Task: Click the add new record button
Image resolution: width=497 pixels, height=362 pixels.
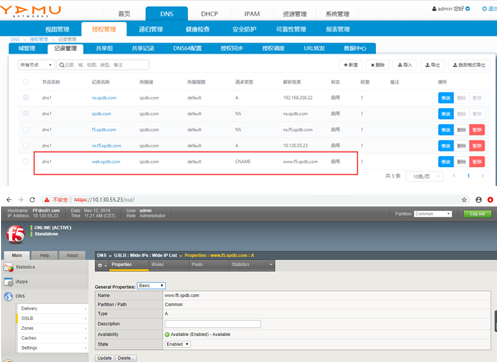Action: tap(351, 65)
